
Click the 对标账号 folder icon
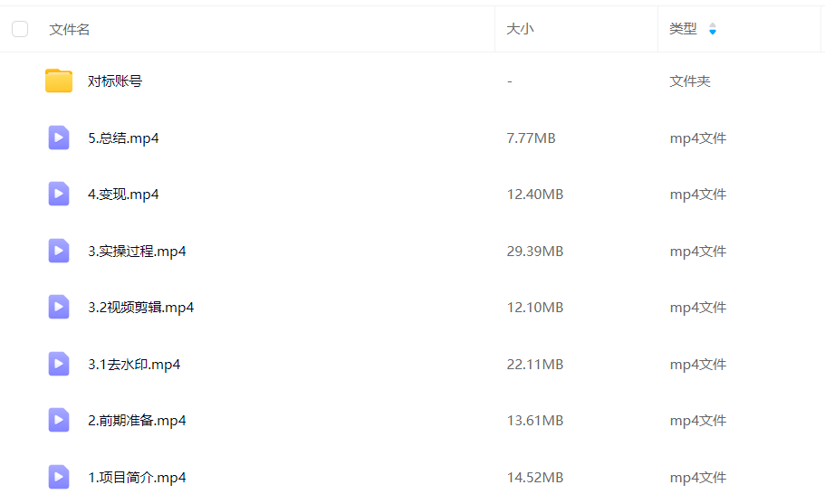(59, 81)
